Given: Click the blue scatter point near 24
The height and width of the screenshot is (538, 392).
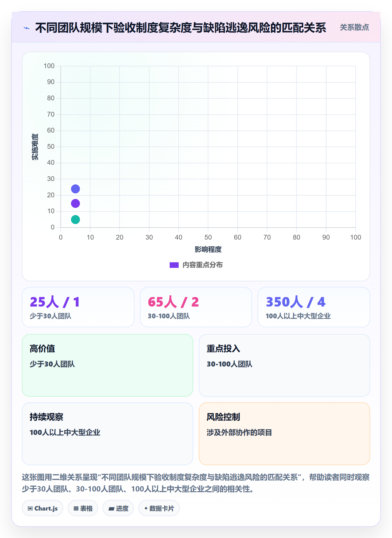Looking at the screenshot, I should click(75, 189).
